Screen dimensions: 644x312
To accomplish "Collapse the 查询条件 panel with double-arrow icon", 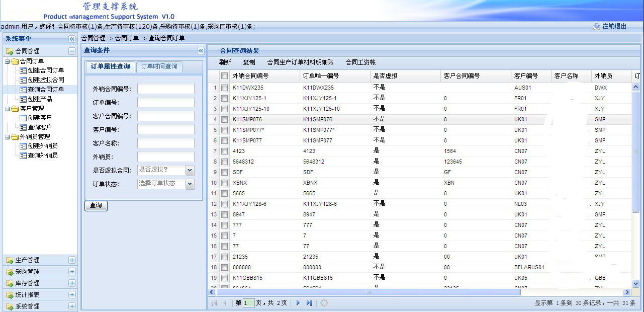I will pos(201,51).
